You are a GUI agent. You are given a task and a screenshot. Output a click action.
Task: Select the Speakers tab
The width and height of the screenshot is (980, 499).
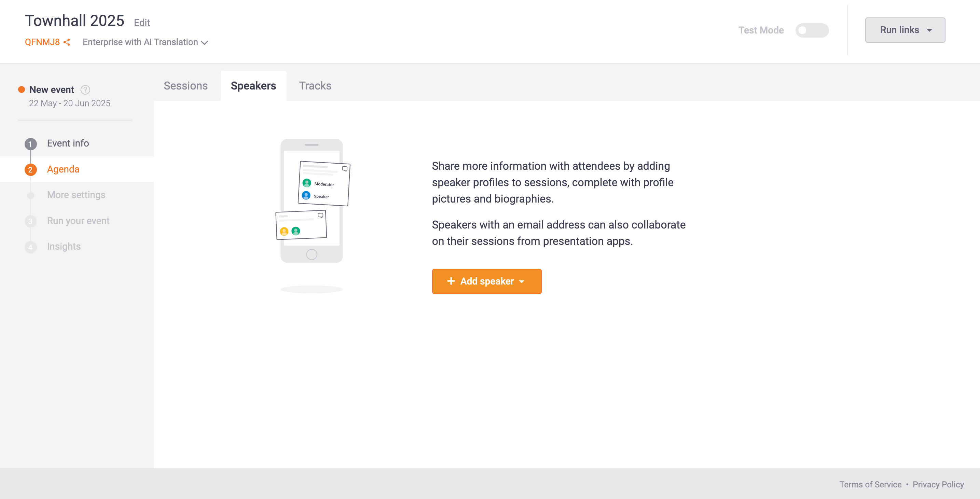253,86
